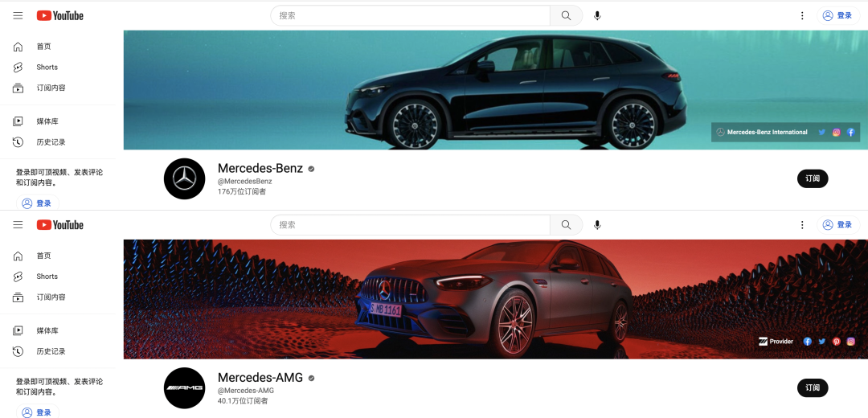Click @MercedesBenz handle text
Image resolution: width=868 pixels, height=418 pixels.
click(244, 181)
